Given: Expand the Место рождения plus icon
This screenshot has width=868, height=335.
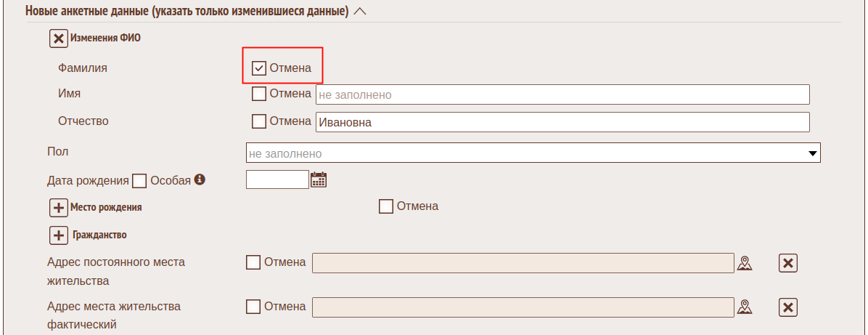Looking at the screenshot, I should pos(59,207).
